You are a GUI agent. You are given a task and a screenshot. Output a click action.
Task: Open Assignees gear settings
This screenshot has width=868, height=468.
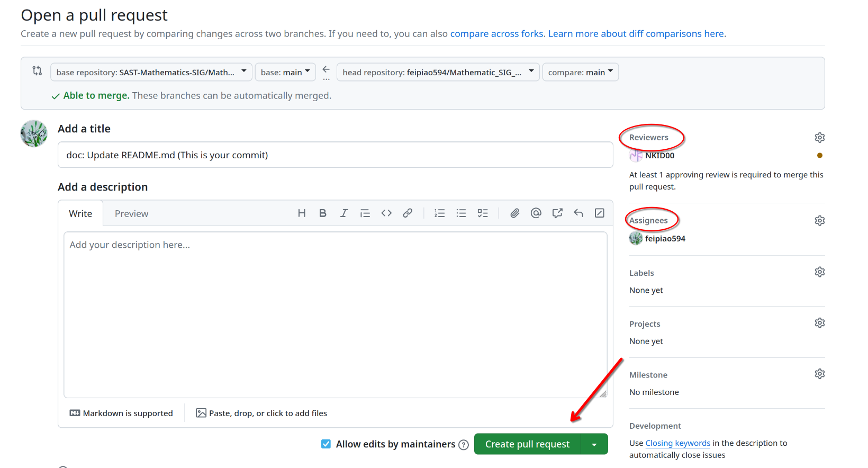[x=820, y=221]
